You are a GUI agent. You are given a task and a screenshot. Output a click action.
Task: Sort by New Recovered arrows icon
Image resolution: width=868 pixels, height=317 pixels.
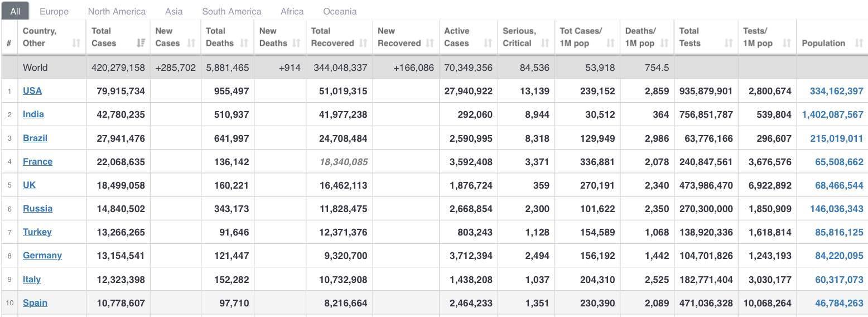click(x=430, y=43)
